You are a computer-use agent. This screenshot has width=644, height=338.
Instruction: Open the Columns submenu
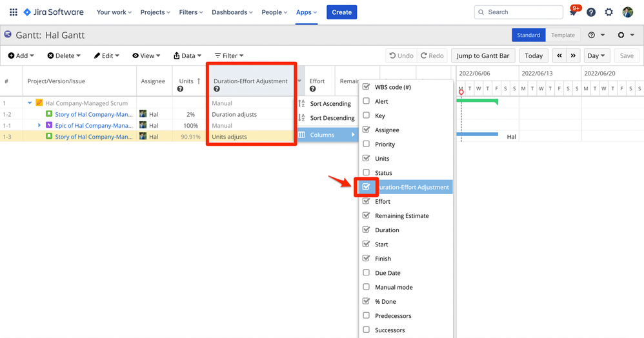(x=327, y=135)
